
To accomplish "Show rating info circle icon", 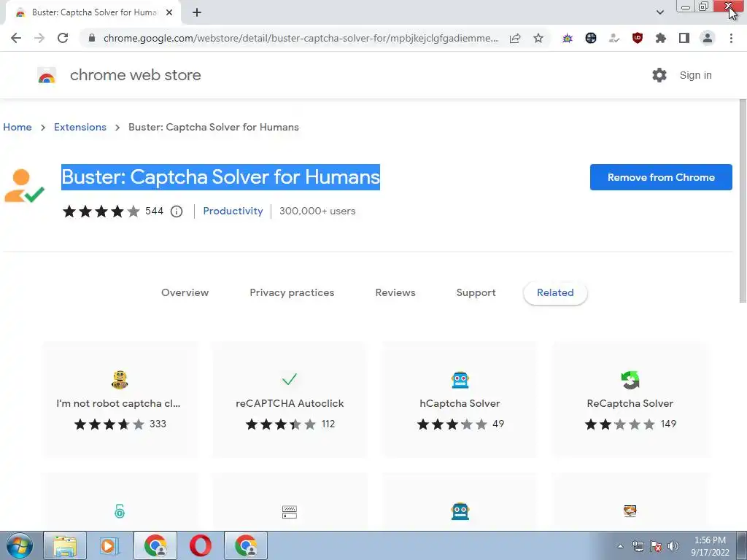I will [177, 211].
